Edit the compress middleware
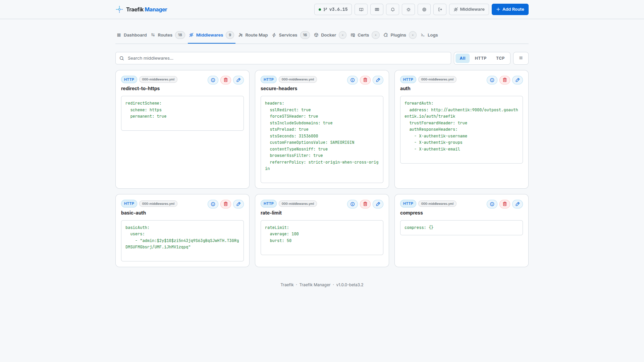This screenshot has width=644, height=362. (518, 204)
